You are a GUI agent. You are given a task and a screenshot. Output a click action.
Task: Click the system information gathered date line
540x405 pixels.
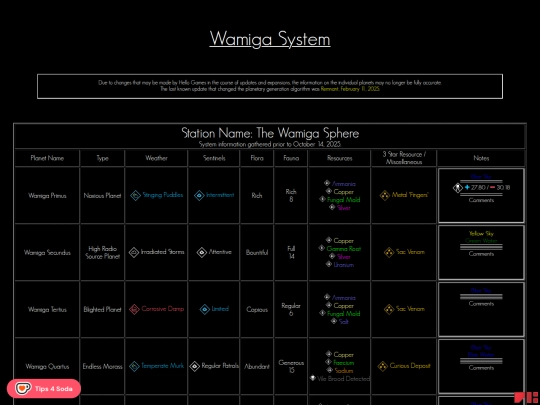pos(270,144)
